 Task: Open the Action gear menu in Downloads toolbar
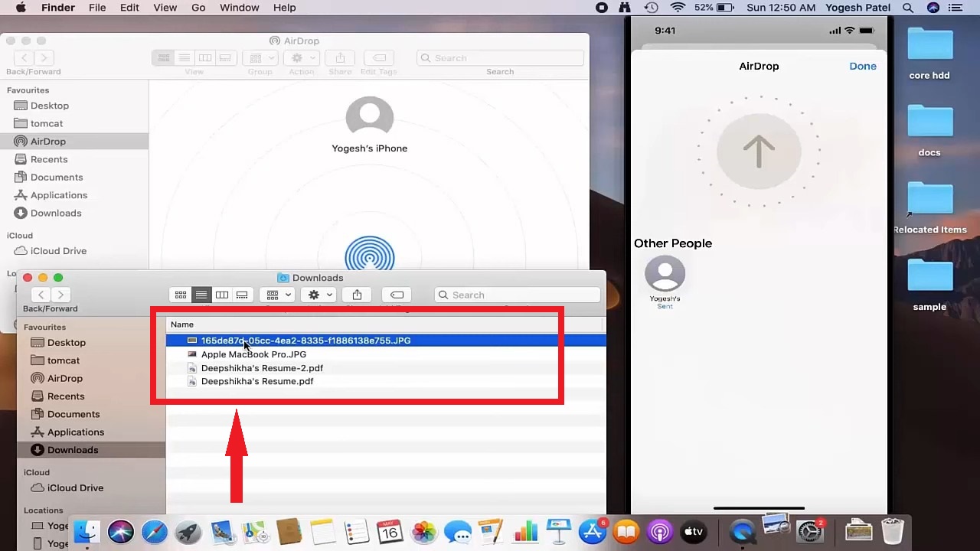click(x=319, y=295)
